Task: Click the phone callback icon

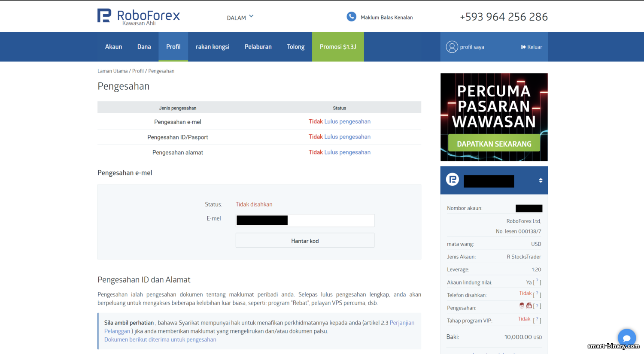Action: tap(351, 17)
